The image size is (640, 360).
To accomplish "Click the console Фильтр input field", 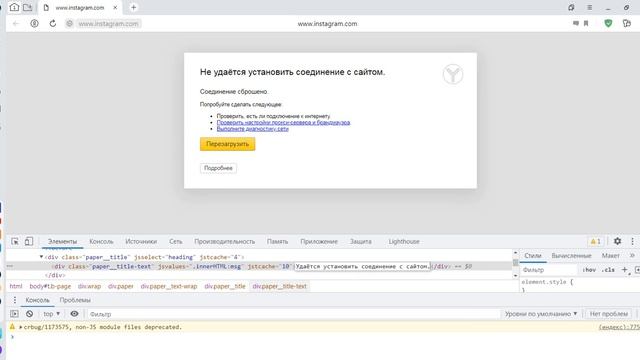I will [x=293, y=314].
